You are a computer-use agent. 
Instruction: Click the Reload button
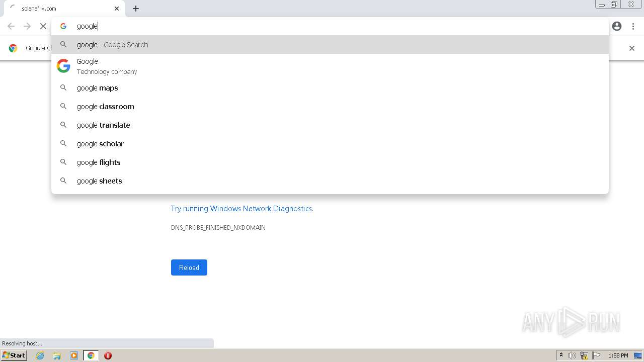189,267
